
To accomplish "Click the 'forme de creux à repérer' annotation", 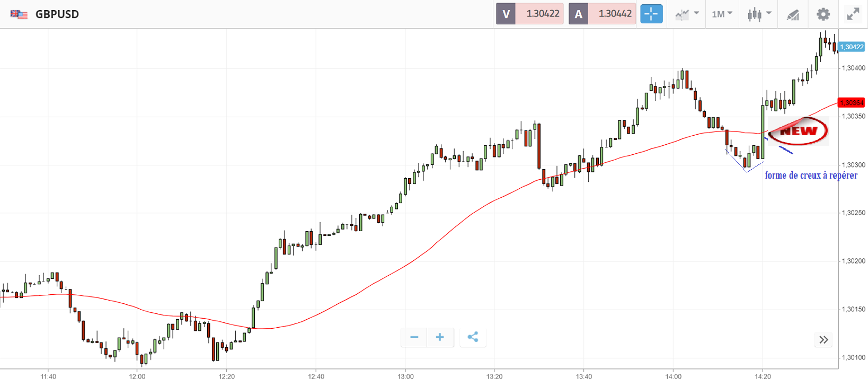I will coord(811,176).
